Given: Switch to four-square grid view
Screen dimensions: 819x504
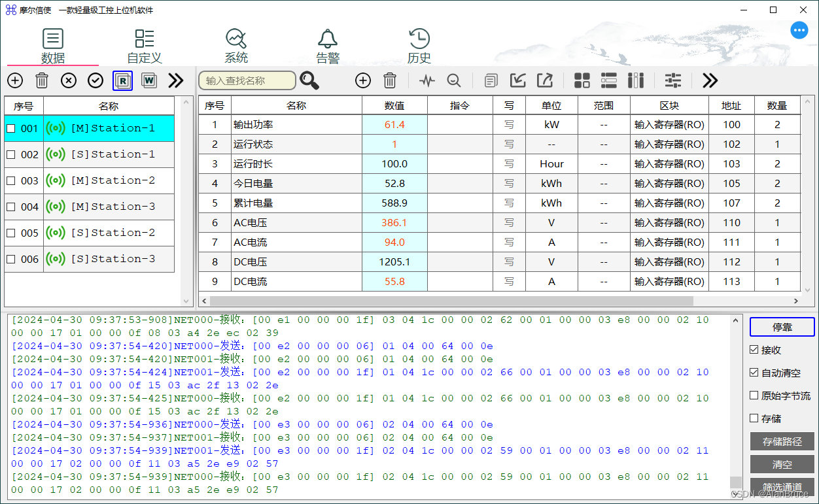Looking at the screenshot, I should coord(582,80).
